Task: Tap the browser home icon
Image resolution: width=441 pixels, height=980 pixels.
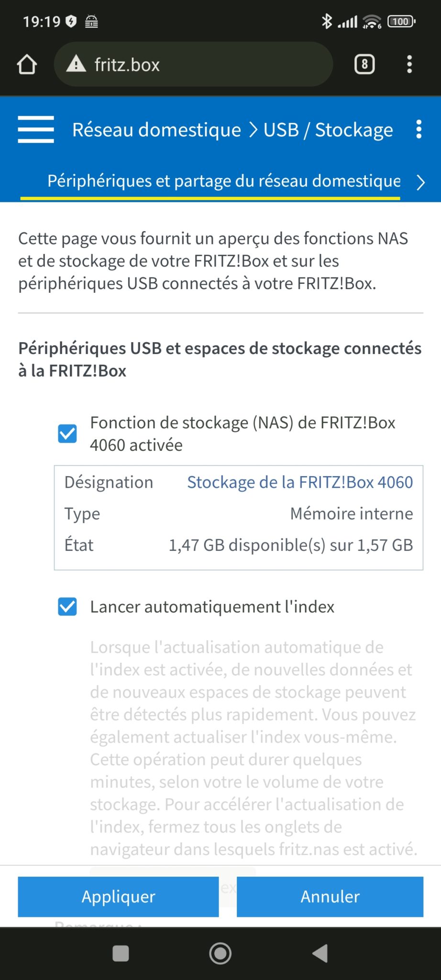Action: coord(27,65)
